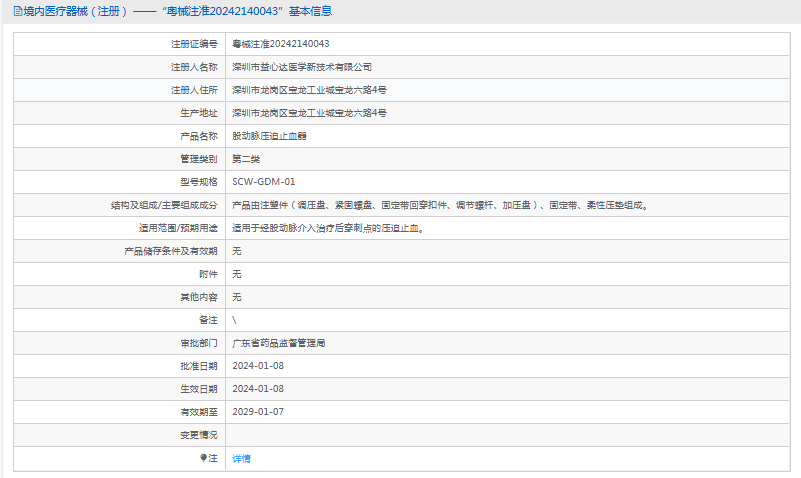The height and width of the screenshot is (478, 801).
Task: Click 批准日期 value 2024-01-08
Action: point(258,366)
